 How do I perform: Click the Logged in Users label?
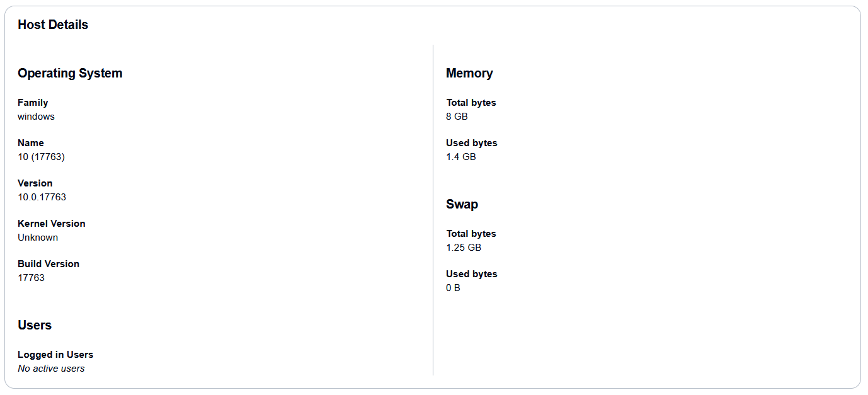(x=55, y=355)
